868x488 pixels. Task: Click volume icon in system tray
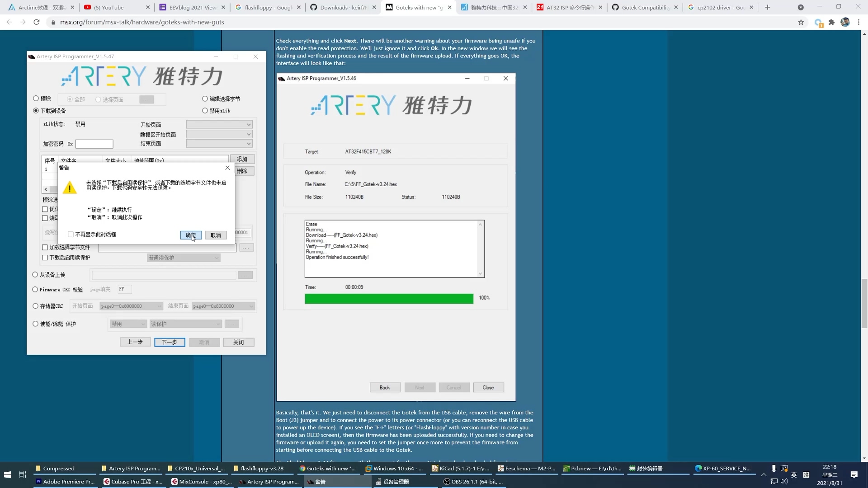coord(784,481)
